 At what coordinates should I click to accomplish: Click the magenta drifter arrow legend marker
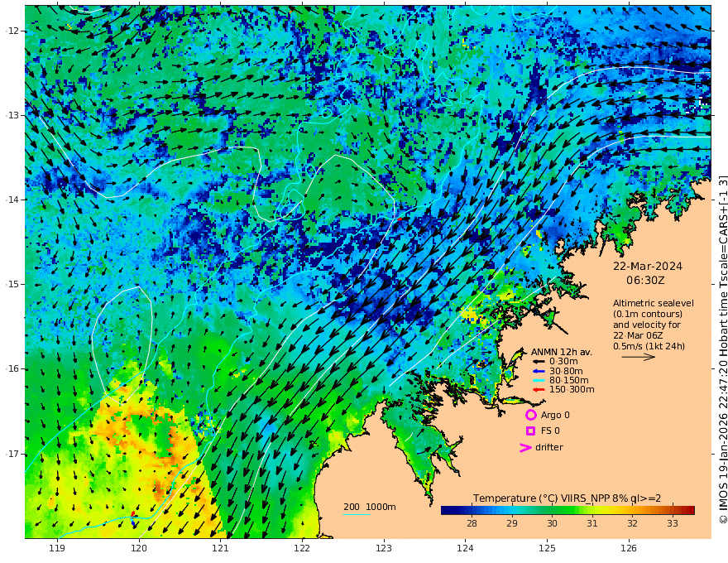(525, 447)
